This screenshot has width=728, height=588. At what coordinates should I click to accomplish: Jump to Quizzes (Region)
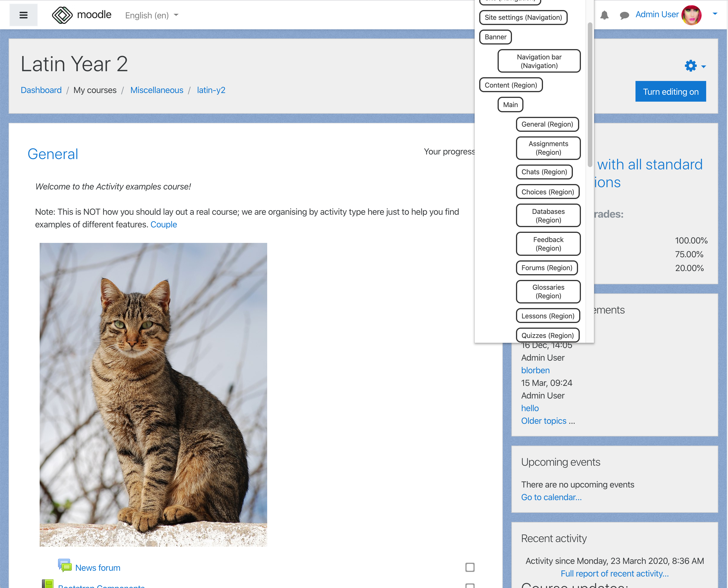[x=547, y=335]
